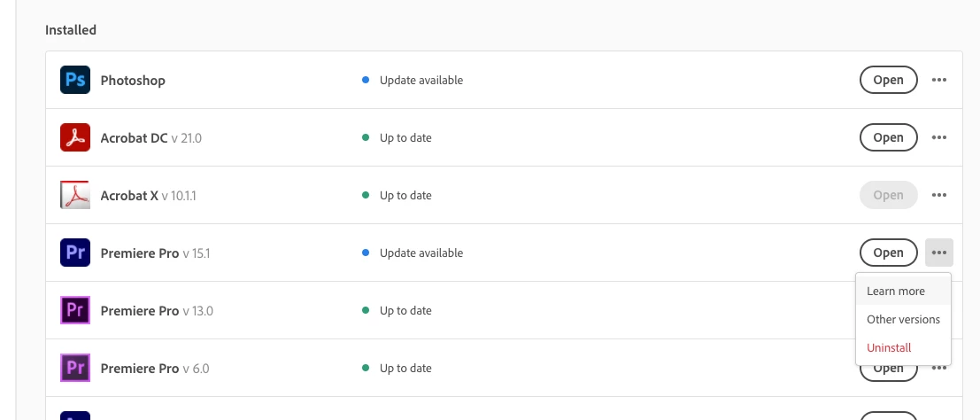Click the Photoshop app name
This screenshot has width=980, height=420.
[133, 81]
